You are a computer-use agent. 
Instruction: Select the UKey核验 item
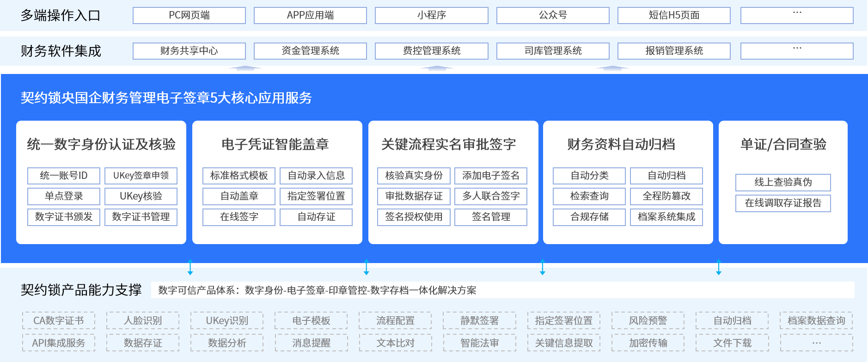point(141,196)
